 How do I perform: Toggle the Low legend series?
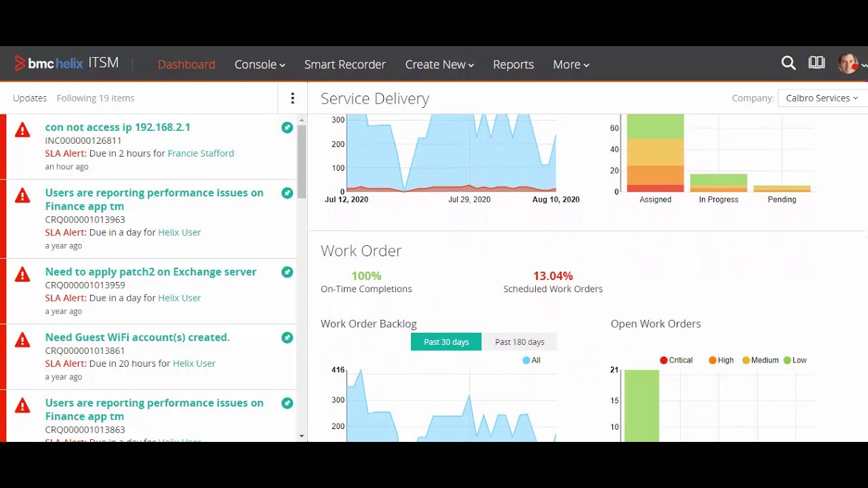(795, 361)
